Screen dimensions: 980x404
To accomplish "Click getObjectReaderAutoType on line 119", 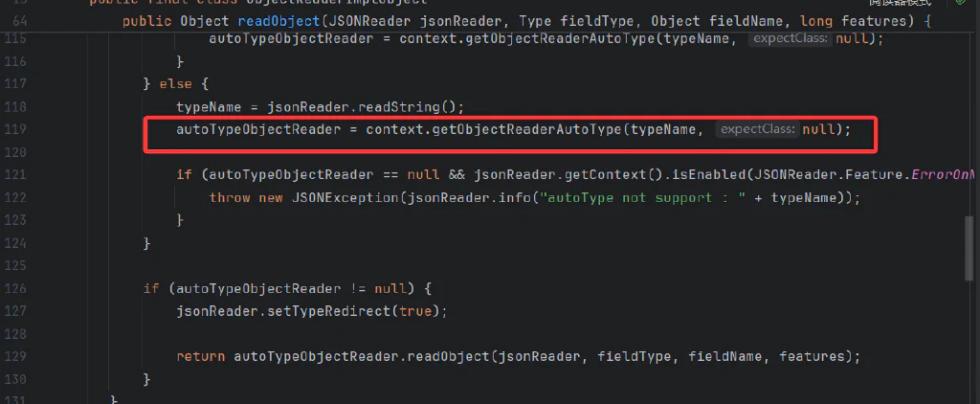I will 523,130.
